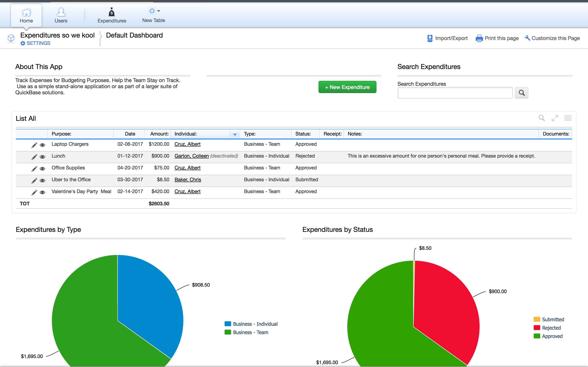This screenshot has height=367, width=588.
Task: Focus the Search Expenditures input field
Action: [x=455, y=93]
